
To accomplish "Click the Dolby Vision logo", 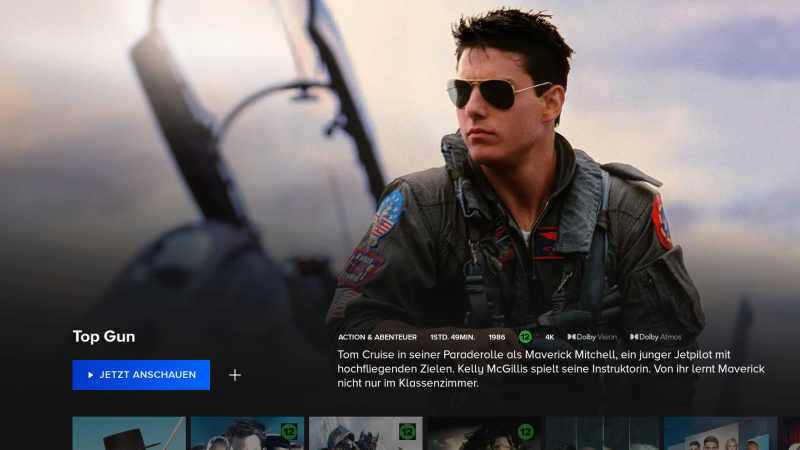I will click(592, 337).
